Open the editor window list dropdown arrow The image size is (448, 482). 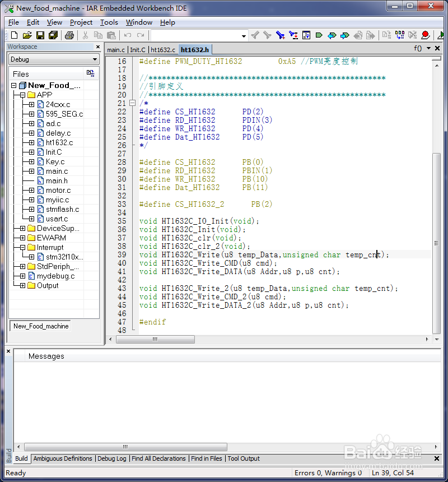tap(428, 48)
